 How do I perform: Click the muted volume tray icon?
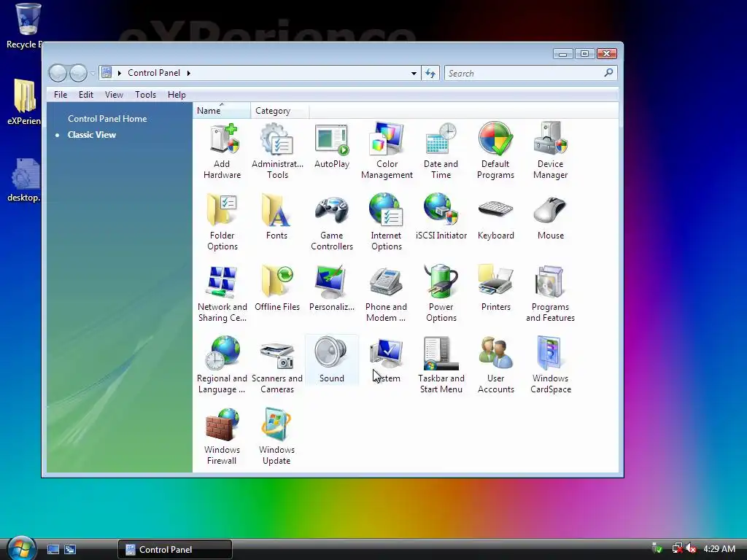pos(691,548)
